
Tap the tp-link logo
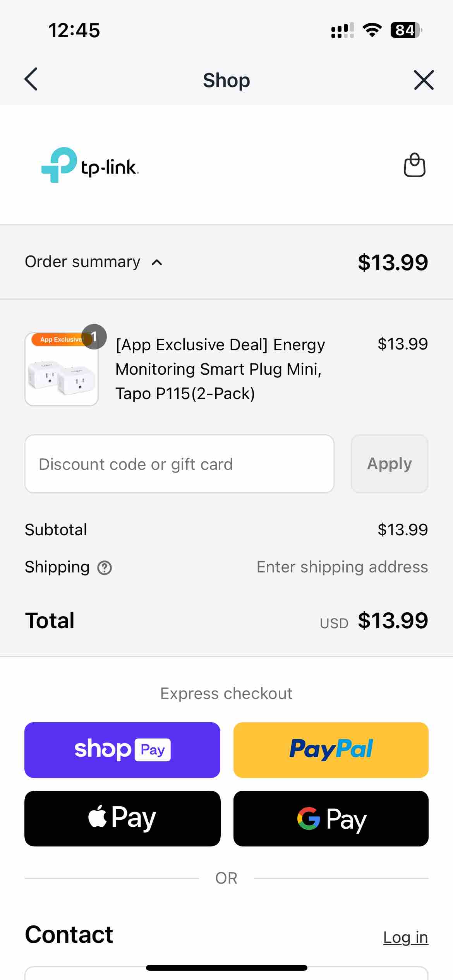point(90,165)
